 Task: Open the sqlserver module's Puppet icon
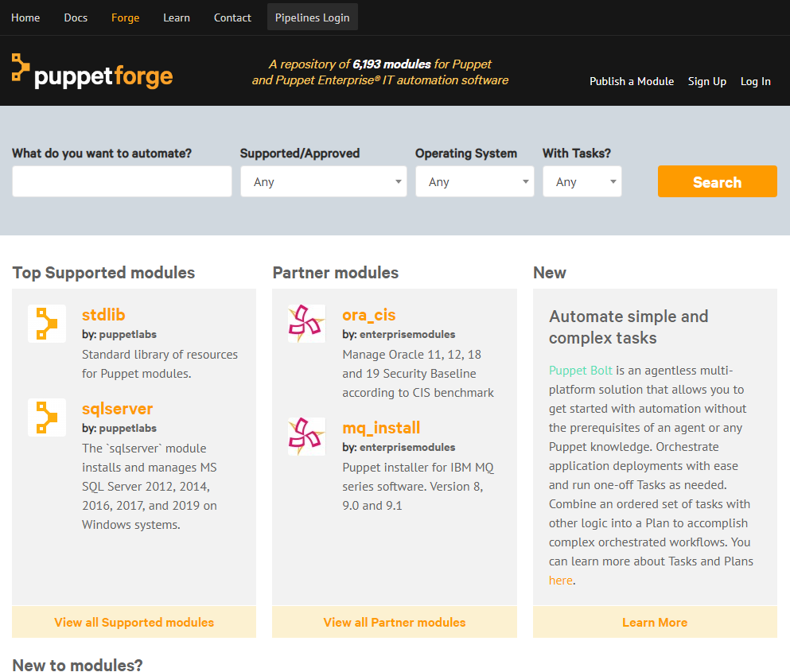pos(47,417)
